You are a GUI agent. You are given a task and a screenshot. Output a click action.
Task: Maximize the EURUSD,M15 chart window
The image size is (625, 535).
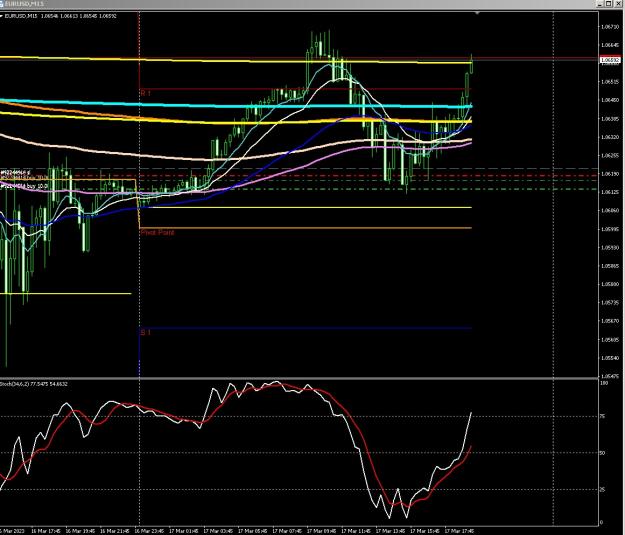pyautogui.click(x=609, y=4)
